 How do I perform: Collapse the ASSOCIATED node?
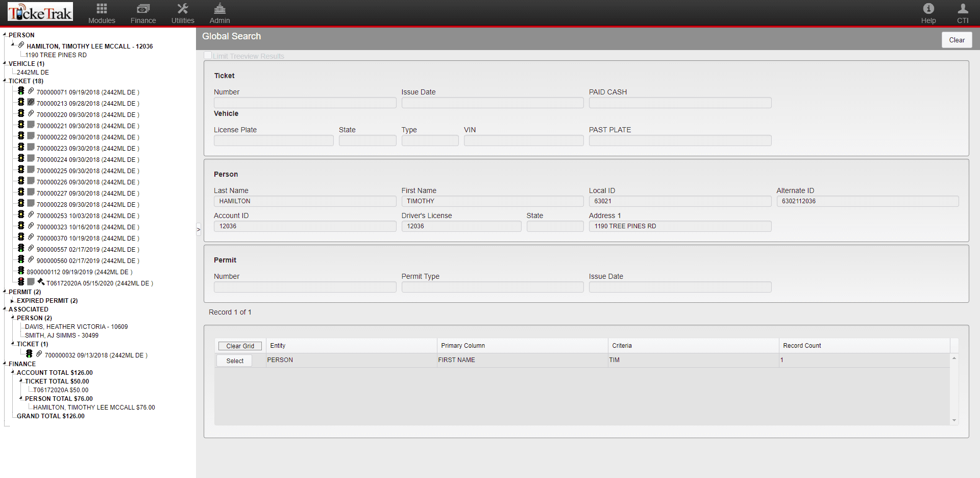4,309
